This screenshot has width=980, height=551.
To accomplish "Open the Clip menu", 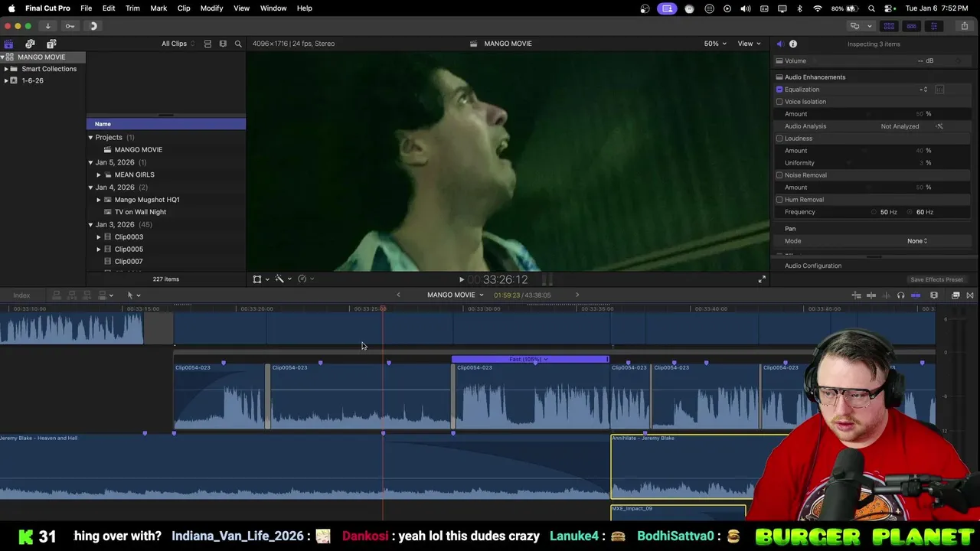I will coord(184,8).
